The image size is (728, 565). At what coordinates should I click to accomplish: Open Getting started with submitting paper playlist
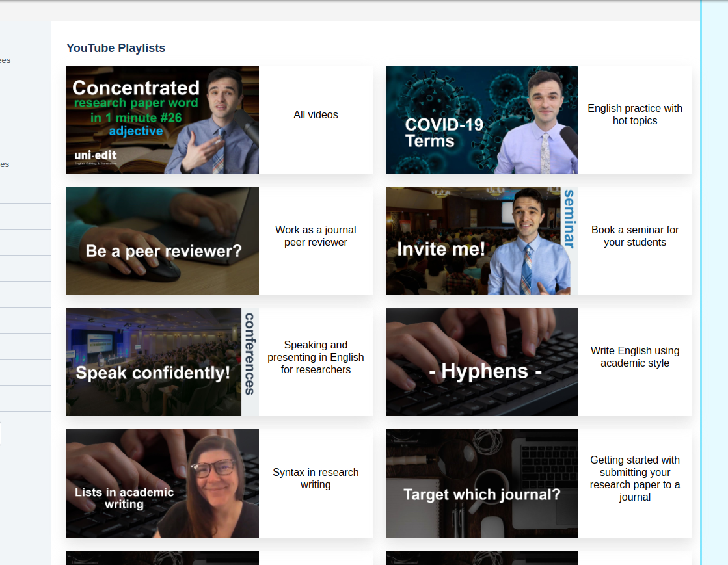point(635,479)
